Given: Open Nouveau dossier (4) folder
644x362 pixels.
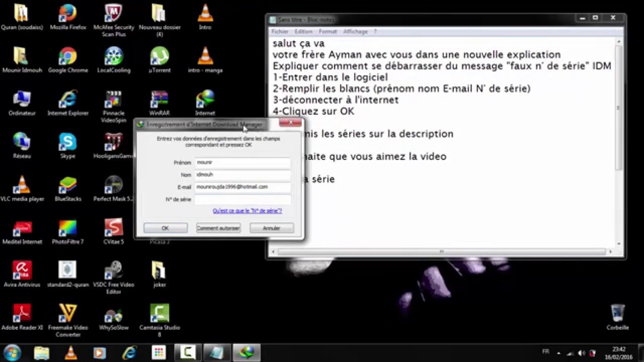Looking at the screenshot, I should (159, 19).
